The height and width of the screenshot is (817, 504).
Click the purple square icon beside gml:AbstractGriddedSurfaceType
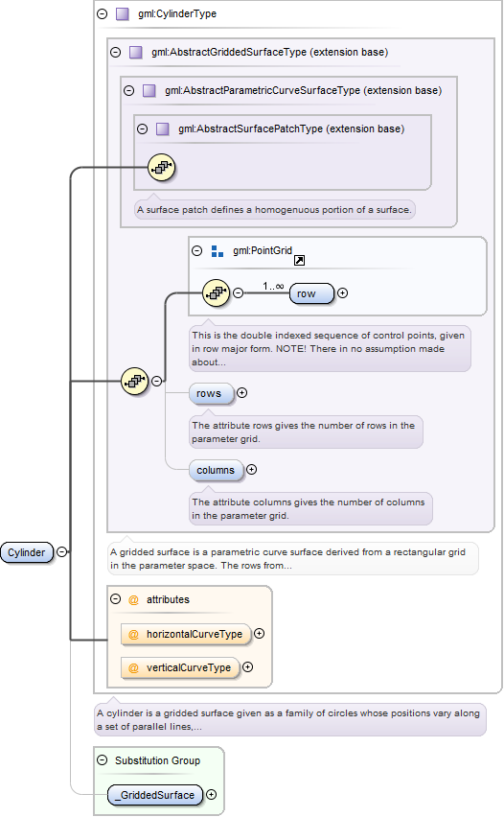pyautogui.click(x=136, y=52)
